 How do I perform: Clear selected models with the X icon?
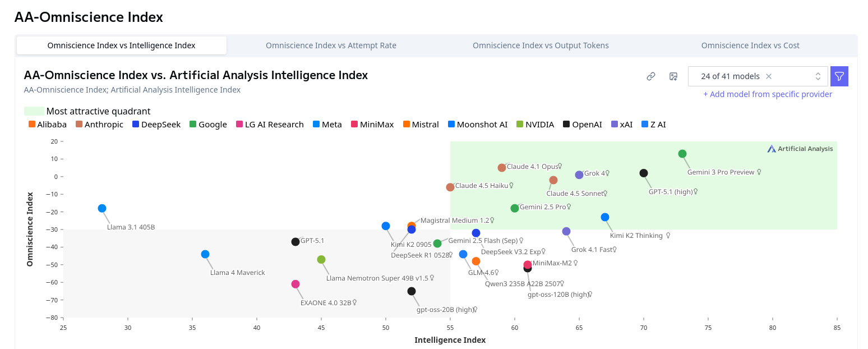769,76
